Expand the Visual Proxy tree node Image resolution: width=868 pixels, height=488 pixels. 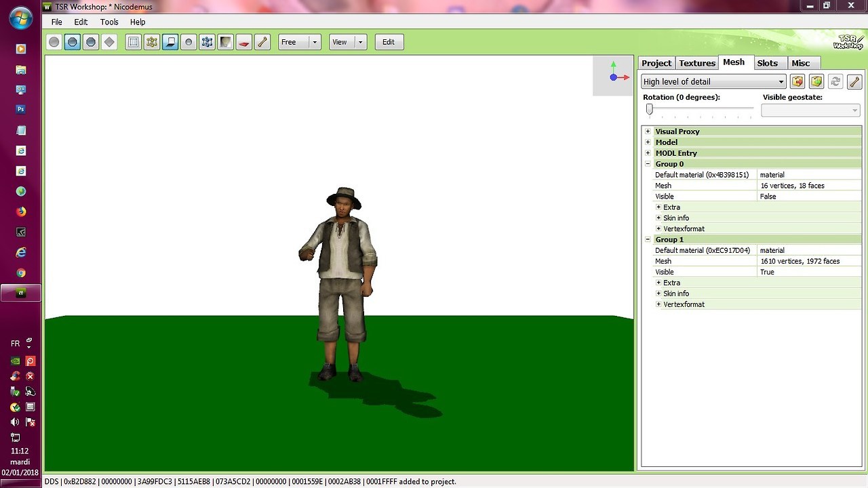[x=648, y=131]
